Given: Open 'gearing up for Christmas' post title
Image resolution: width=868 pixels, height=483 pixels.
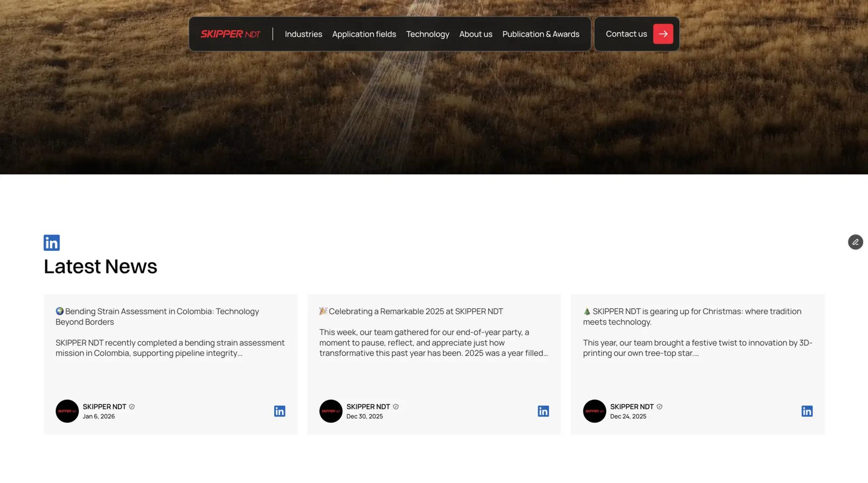Looking at the screenshot, I should point(692,316).
